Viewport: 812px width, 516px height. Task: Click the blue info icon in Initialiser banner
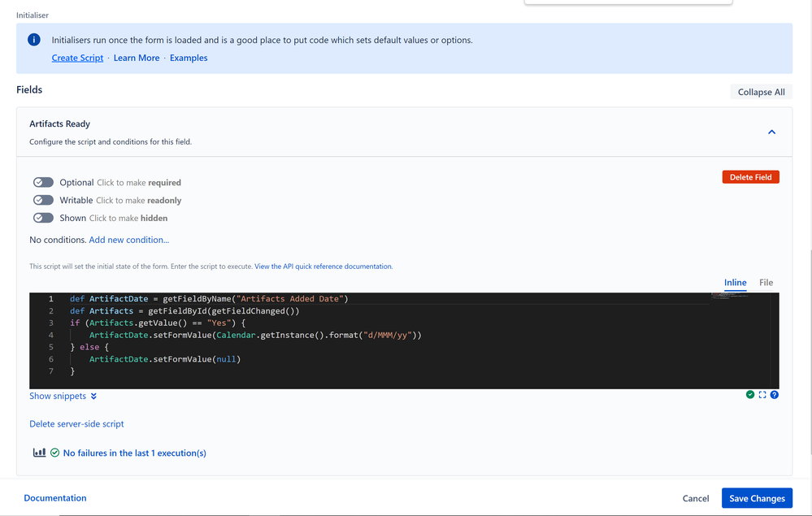point(34,40)
